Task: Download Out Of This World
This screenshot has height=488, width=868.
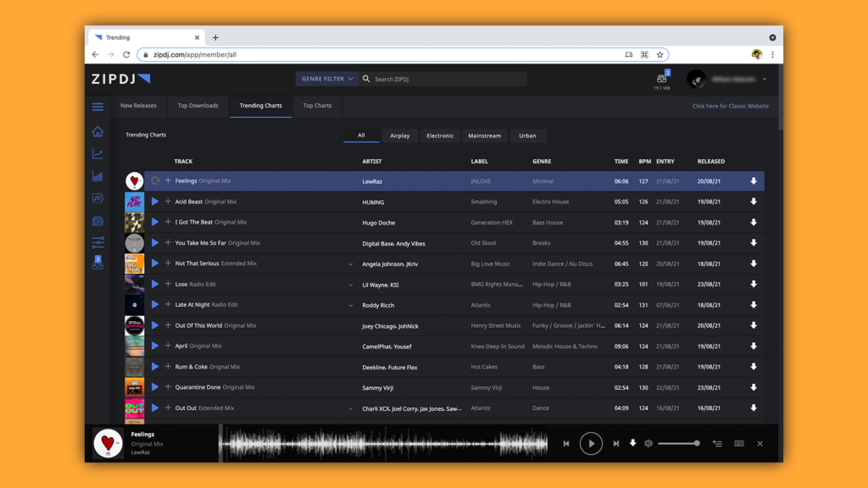Action: pos(754,325)
